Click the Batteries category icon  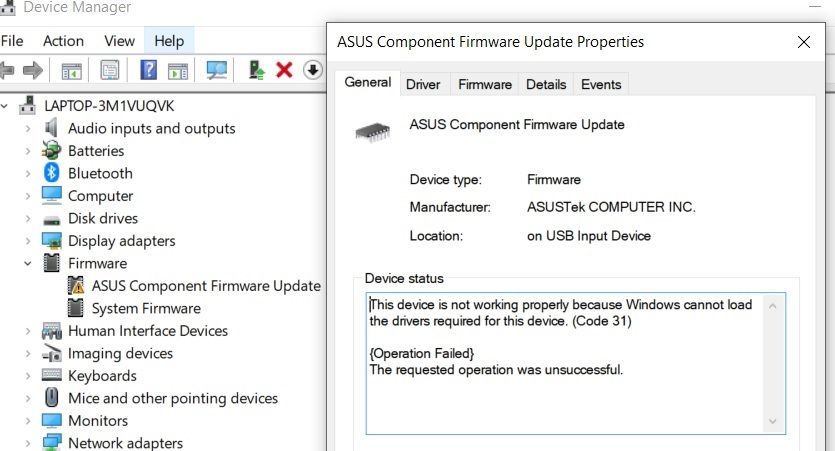(x=52, y=151)
